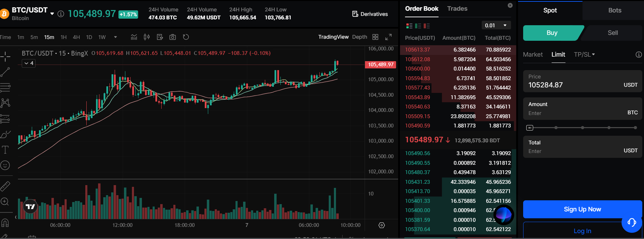Select the text annotation tool
This screenshot has height=239, width=644.
[5, 150]
